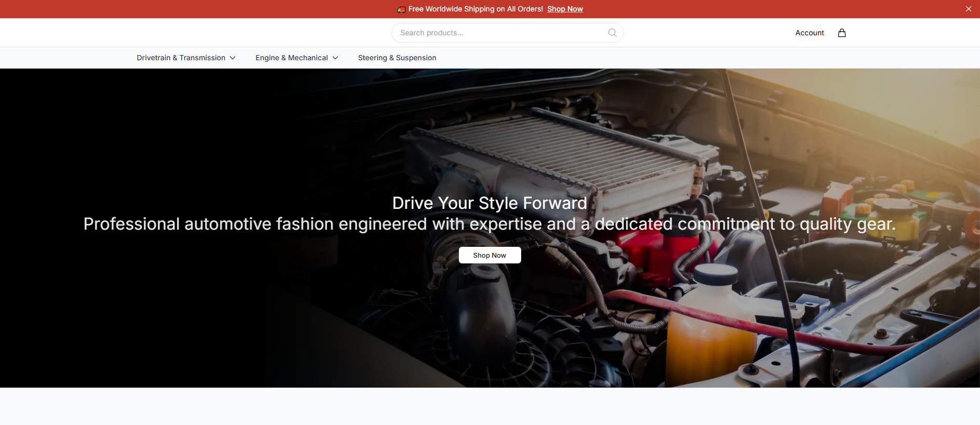The width and height of the screenshot is (980, 425).
Task: Open the shopping bag cart icon
Action: tap(842, 33)
